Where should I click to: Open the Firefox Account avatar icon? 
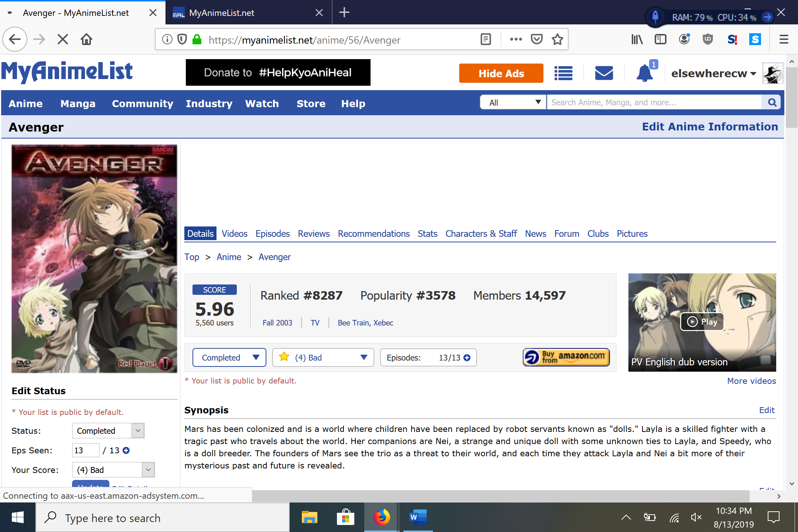click(684, 39)
